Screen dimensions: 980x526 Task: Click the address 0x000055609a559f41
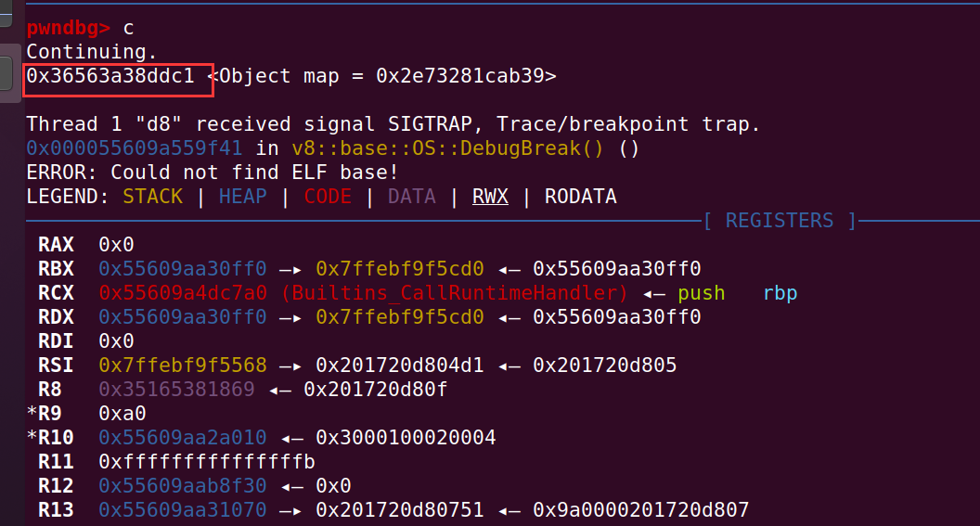(135, 148)
